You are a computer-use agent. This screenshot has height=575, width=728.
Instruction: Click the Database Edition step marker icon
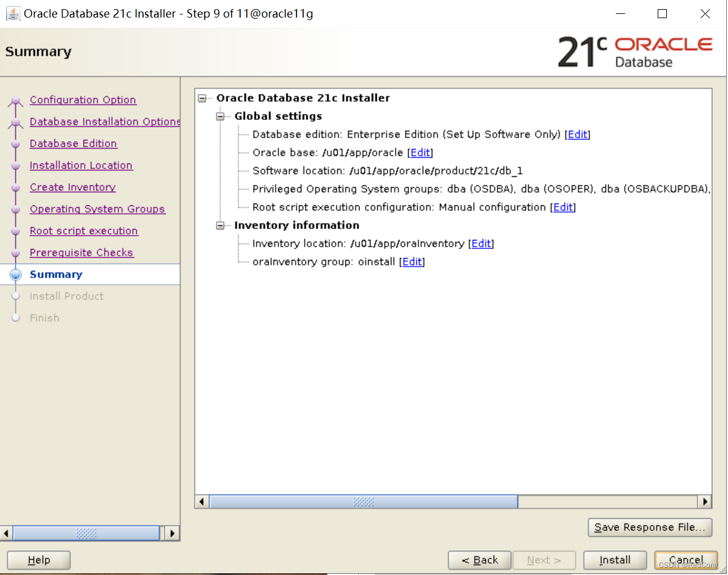point(16,144)
